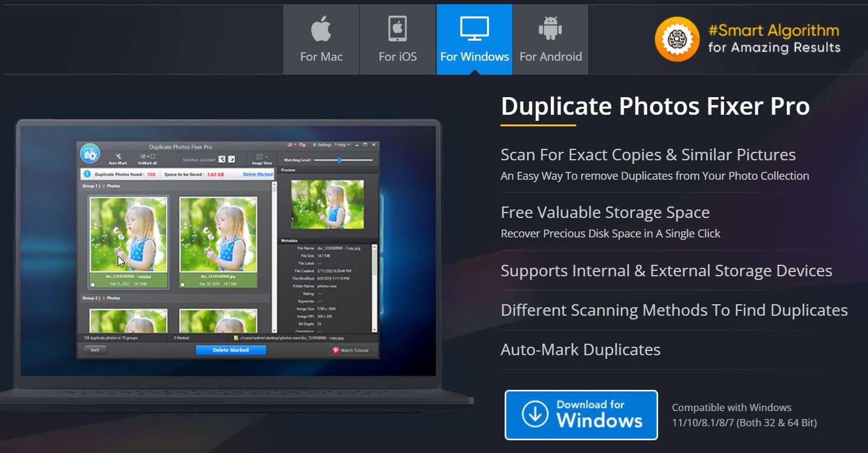Click the Free Valuable Storage Space text
The width and height of the screenshot is (868, 453).
(x=605, y=213)
